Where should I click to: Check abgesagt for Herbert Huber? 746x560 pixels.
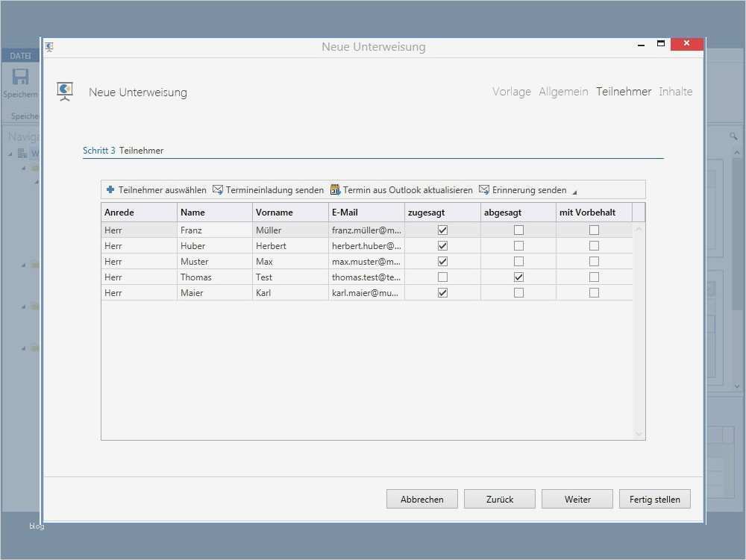[x=518, y=246]
